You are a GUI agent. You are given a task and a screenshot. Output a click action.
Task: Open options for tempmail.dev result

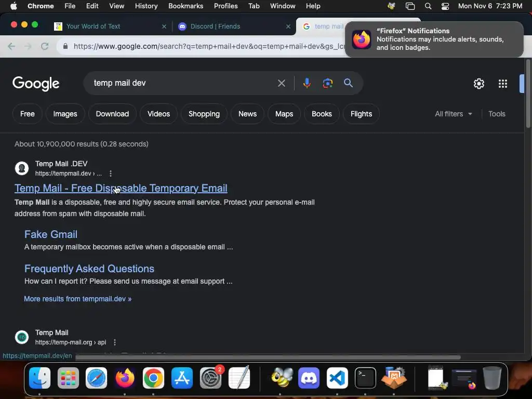click(111, 174)
